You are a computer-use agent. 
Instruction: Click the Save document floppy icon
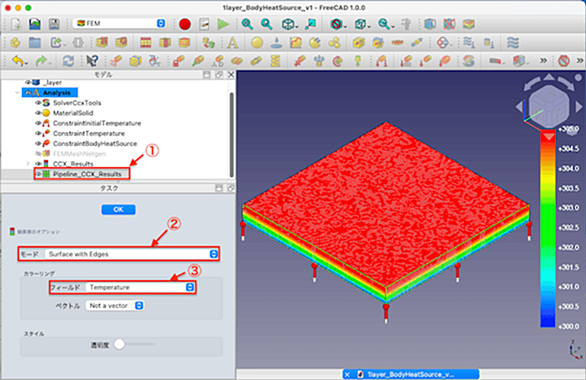55,24
